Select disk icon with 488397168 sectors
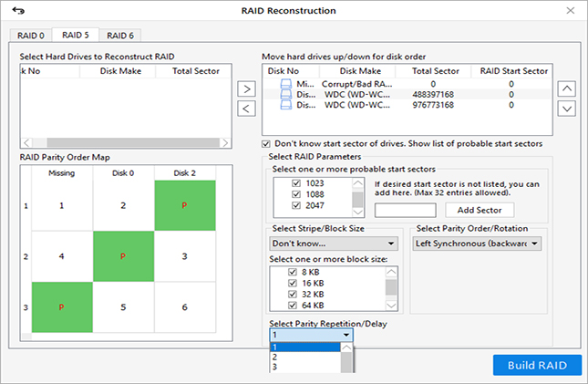588x384 pixels. pos(286,94)
